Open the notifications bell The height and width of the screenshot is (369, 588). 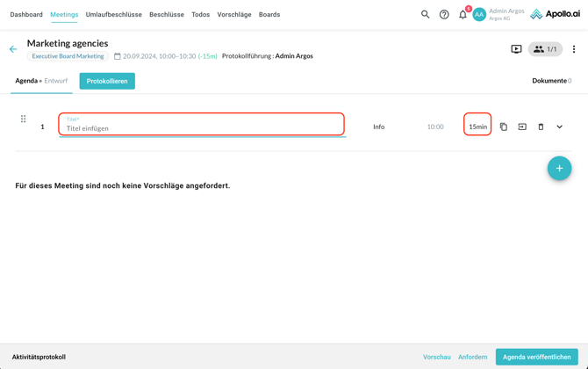coord(463,14)
